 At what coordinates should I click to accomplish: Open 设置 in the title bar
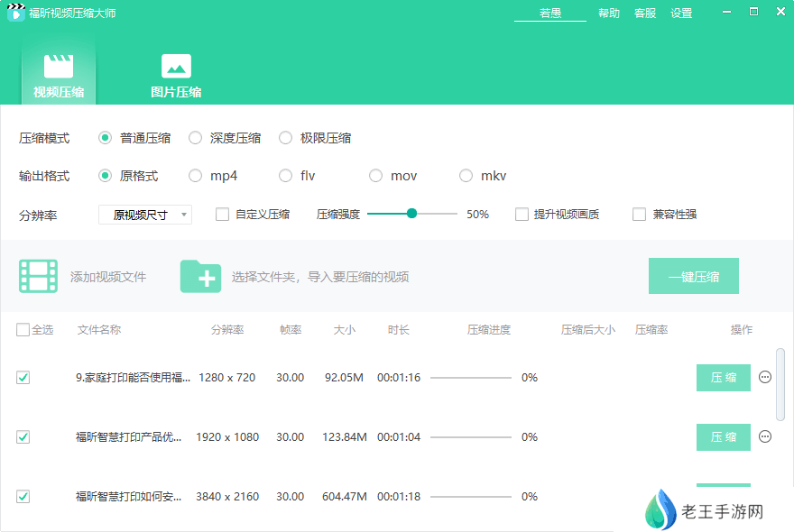(x=681, y=14)
